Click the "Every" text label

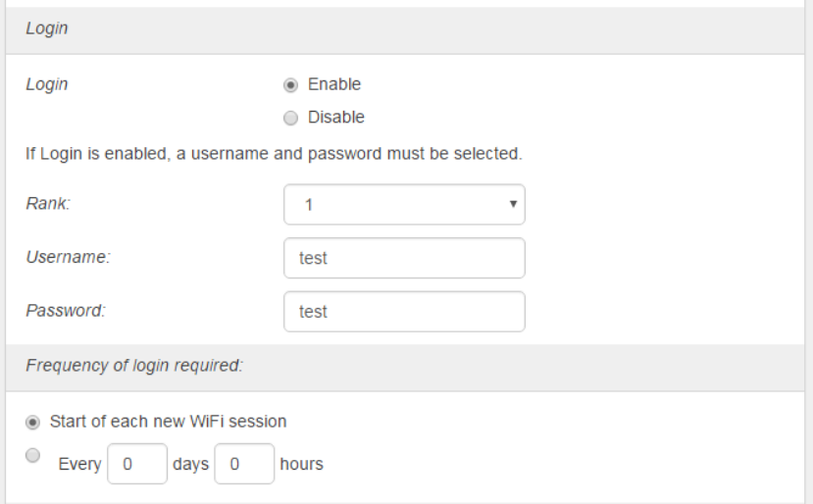[79, 464]
